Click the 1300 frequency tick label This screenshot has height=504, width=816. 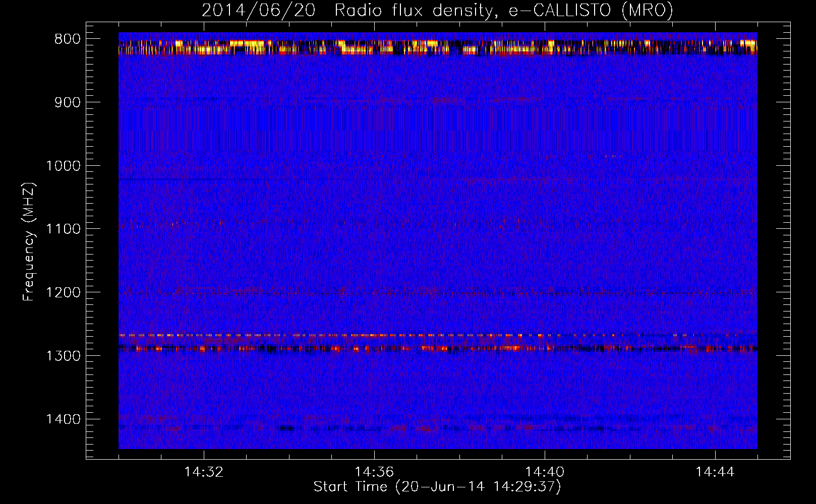[63, 356]
